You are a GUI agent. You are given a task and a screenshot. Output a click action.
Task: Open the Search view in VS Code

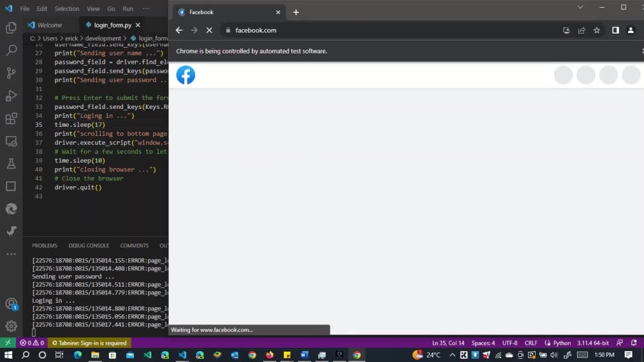[11, 50]
